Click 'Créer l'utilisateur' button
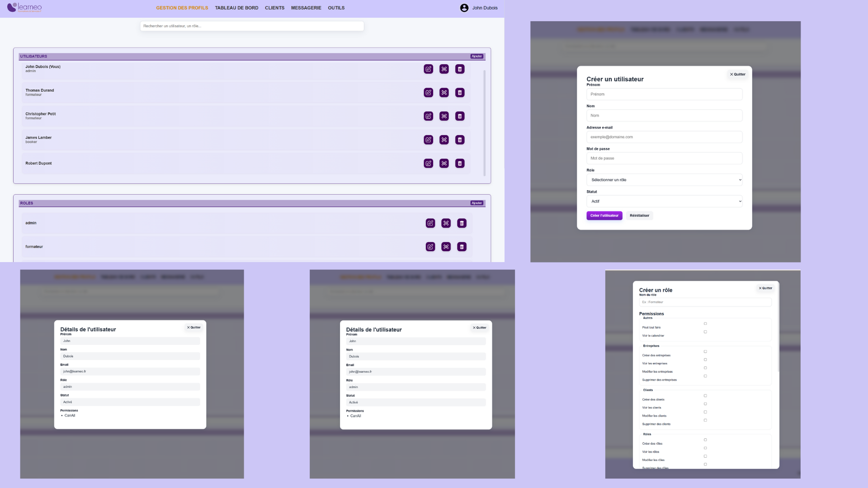The width and height of the screenshot is (868, 488). click(x=604, y=216)
